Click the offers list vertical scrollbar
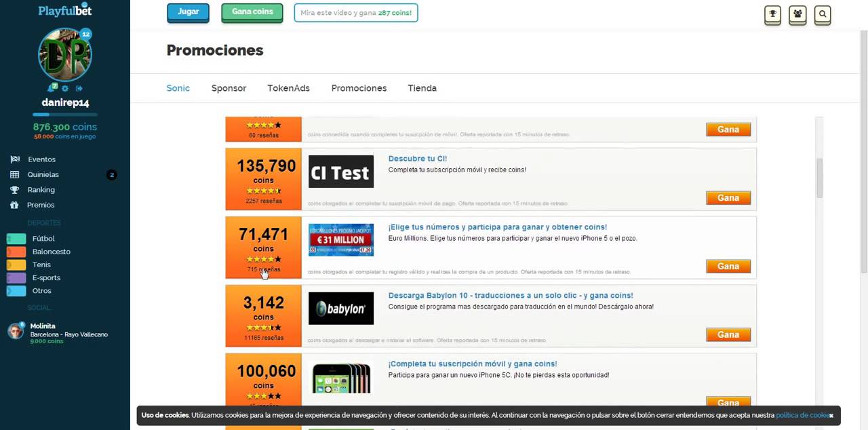Viewport: 868px width, 430px height. pos(819,178)
